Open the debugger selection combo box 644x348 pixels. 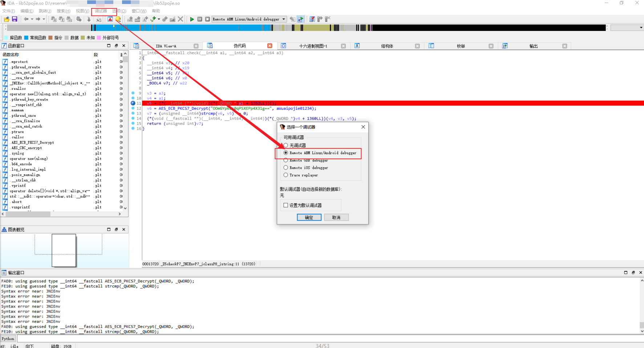point(249,19)
